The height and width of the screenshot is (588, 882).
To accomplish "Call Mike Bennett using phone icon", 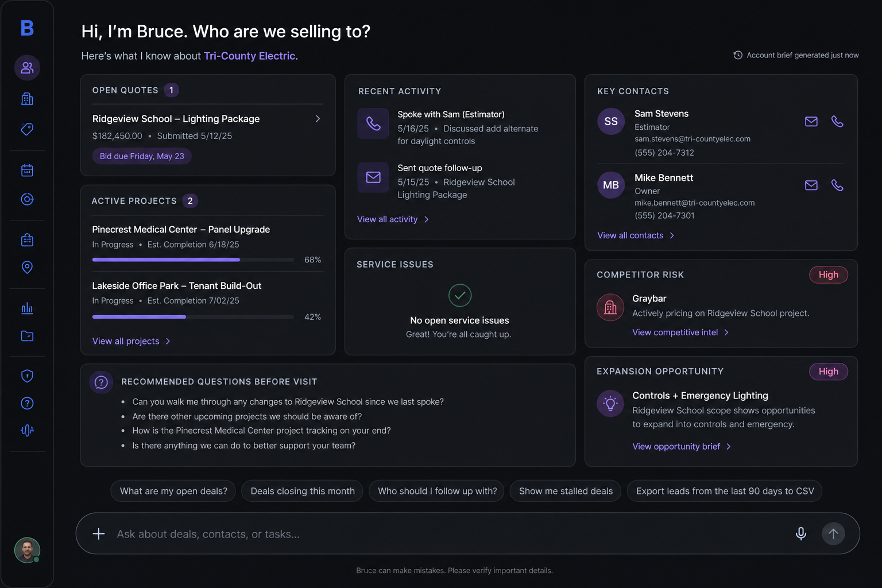I will tap(837, 185).
